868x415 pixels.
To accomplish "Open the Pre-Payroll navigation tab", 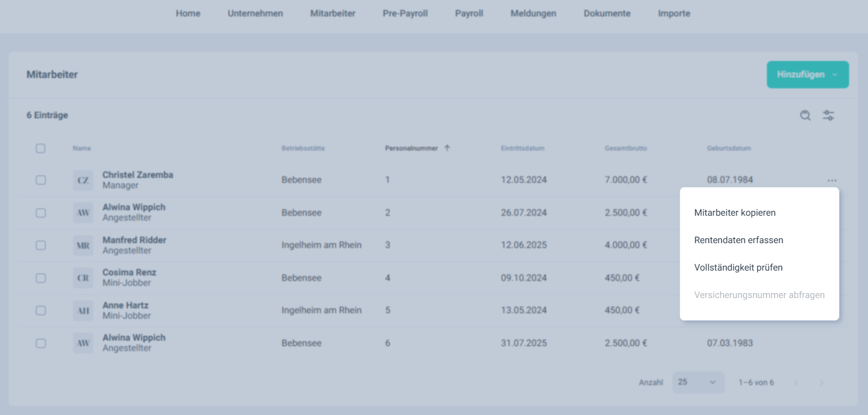I will (405, 13).
